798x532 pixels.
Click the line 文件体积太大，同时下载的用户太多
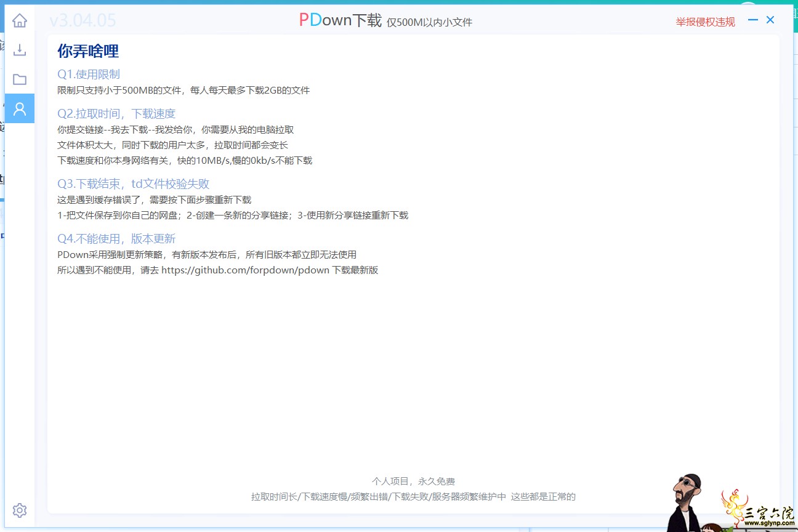[x=172, y=145]
